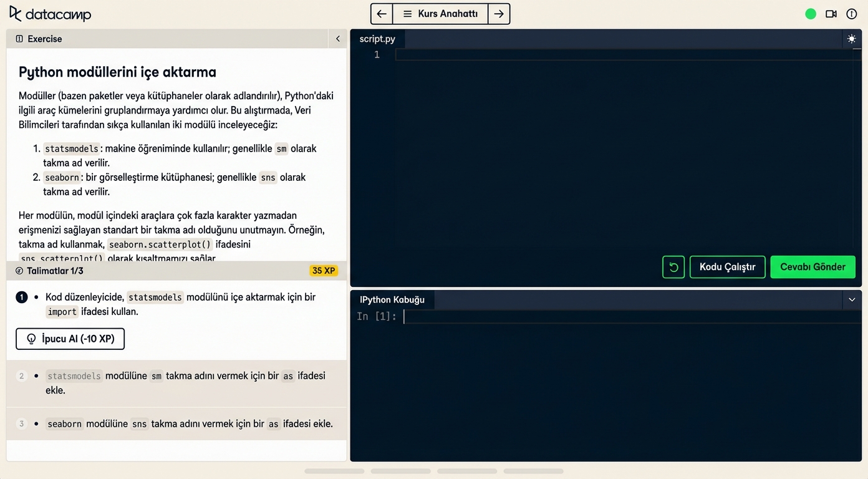
Task: Click the Kodu Çalıştır button
Action: pyautogui.click(x=727, y=267)
